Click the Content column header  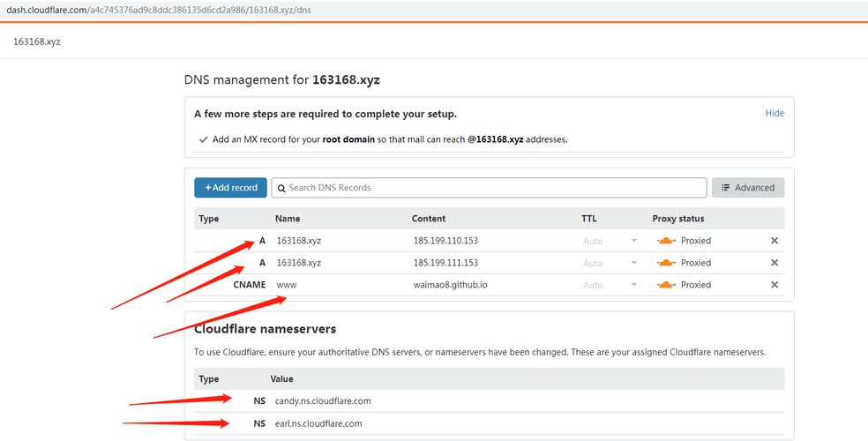pyautogui.click(x=429, y=219)
